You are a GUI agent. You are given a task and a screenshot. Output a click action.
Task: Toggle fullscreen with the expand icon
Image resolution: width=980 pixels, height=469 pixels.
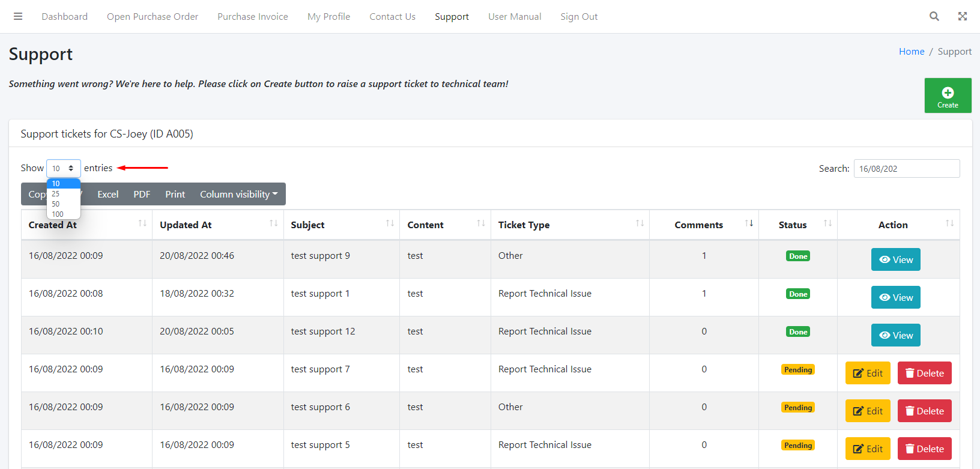[x=962, y=16]
